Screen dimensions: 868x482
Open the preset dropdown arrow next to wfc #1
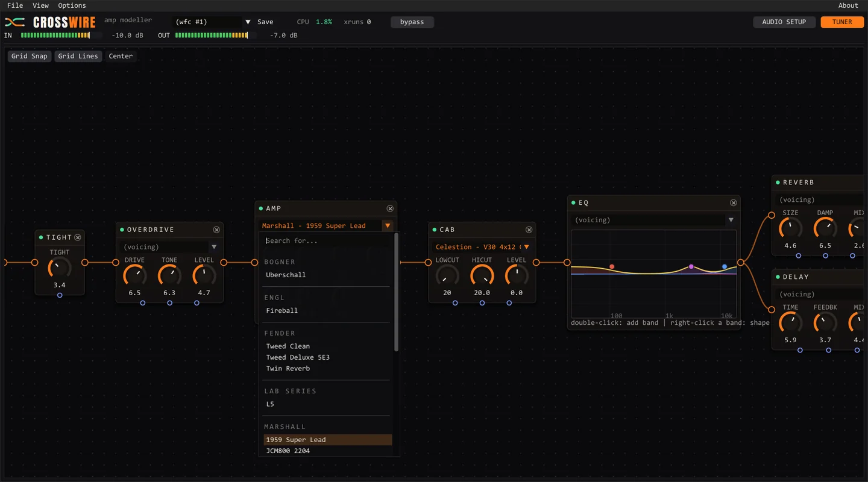coord(248,22)
